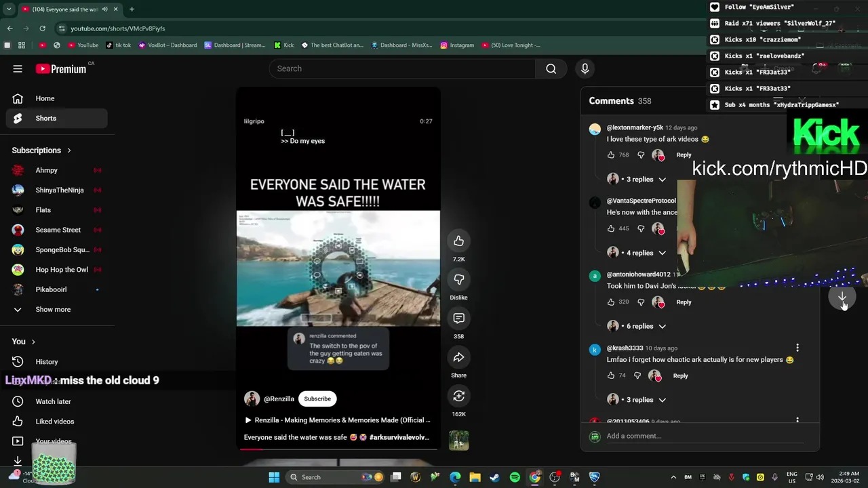Like @VantaSpectreProtocol's comment
The height and width of the screenshot is (488, 868).
611,228
